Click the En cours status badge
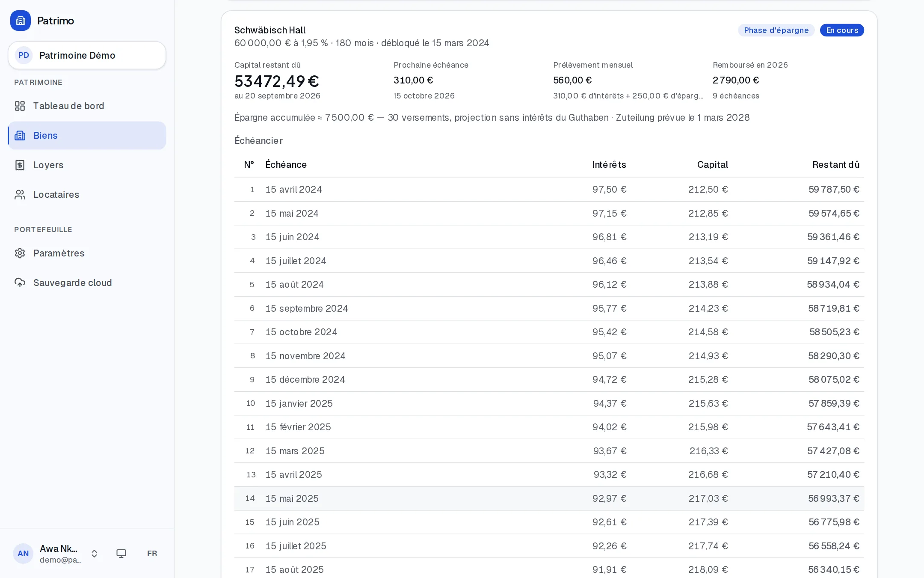Viewport: 924px width, 578px height. [x=842, y=30]
